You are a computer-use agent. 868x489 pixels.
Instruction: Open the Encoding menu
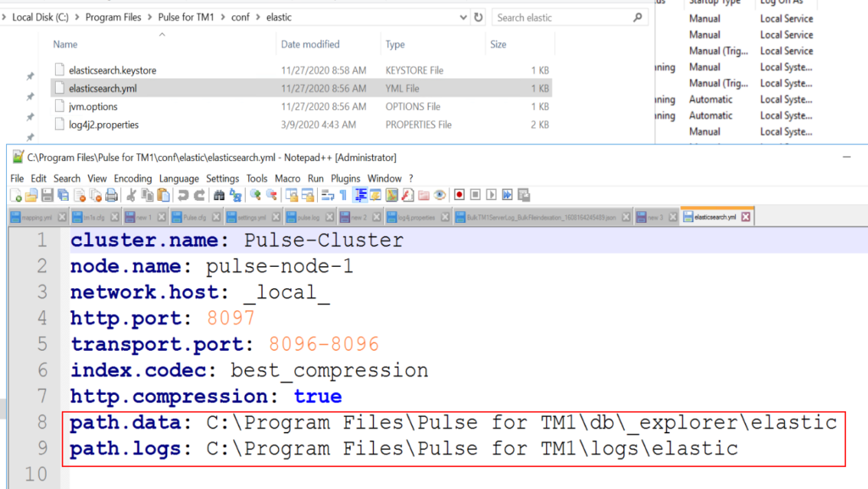click(132, 179)
